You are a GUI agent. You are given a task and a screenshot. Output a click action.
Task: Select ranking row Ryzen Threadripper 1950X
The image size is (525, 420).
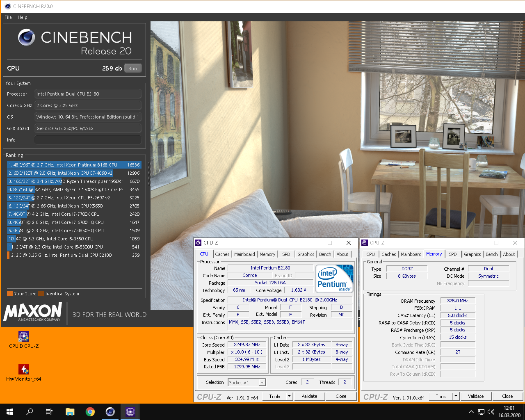pos(74,181)
